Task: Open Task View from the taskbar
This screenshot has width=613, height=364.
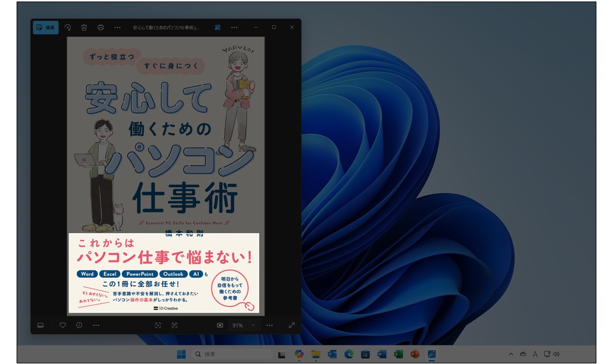Action: [281, 355]
